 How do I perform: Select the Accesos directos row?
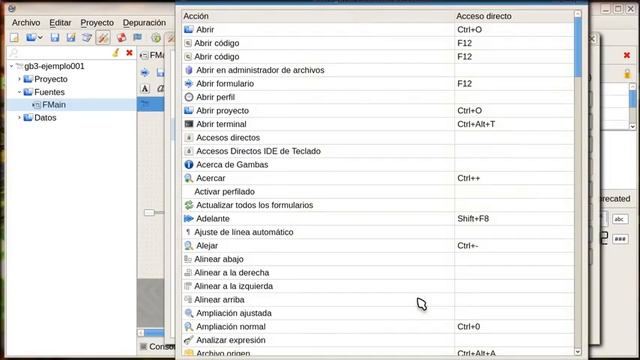378,138
